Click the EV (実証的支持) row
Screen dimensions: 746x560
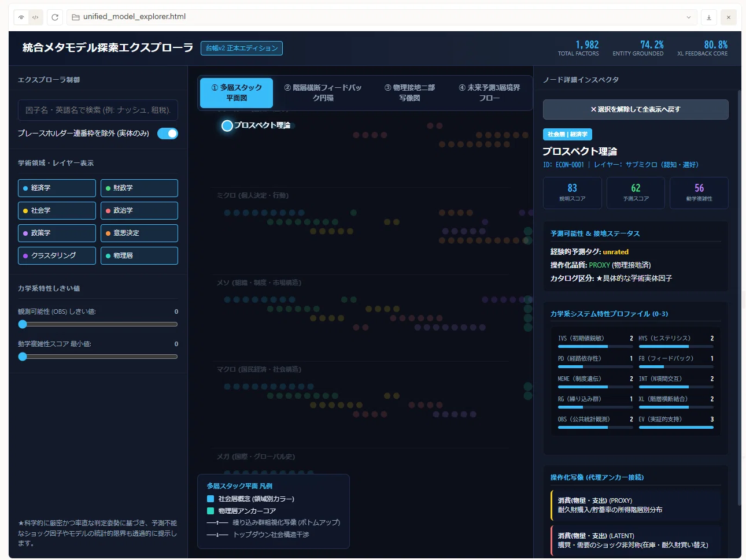point(676,422)
